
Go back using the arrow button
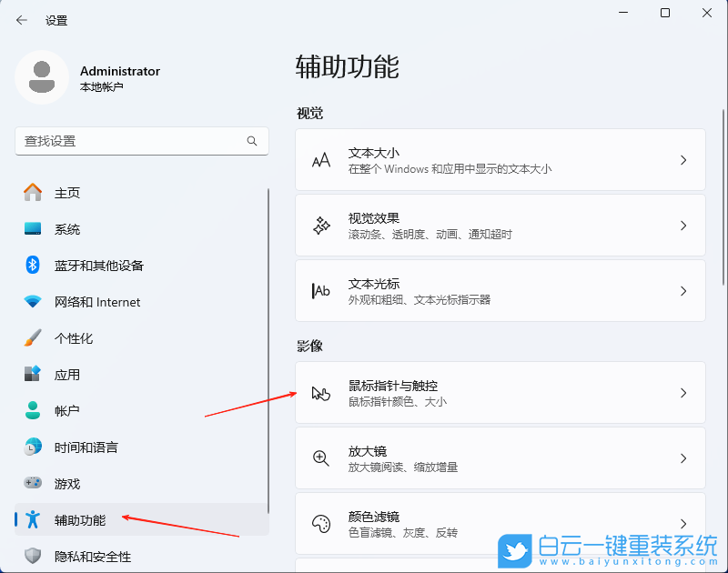tap(20, 19)
